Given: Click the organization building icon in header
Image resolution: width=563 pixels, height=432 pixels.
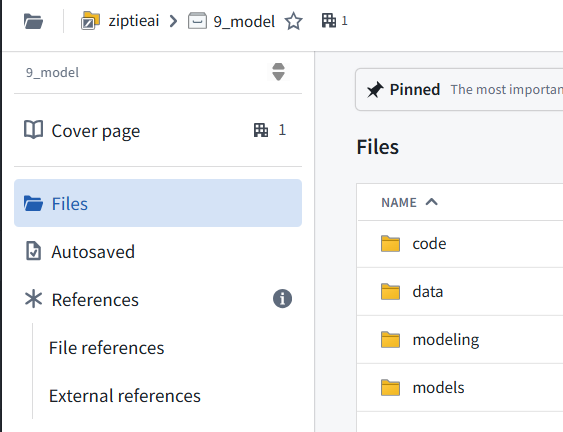Looking at the screenshot, I should pos(329,20).
